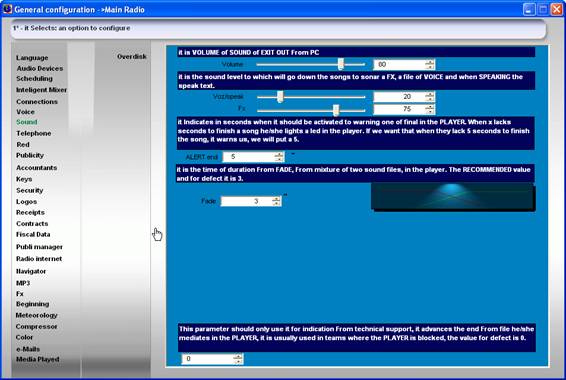Open the Logos section

[x=26, y=202]
